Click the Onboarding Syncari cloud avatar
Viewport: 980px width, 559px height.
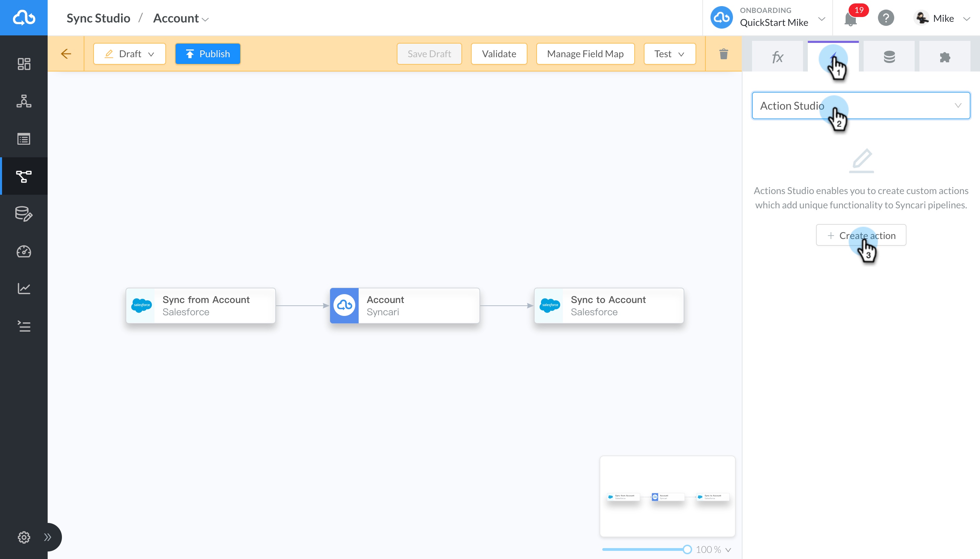(x=721, y=17)
